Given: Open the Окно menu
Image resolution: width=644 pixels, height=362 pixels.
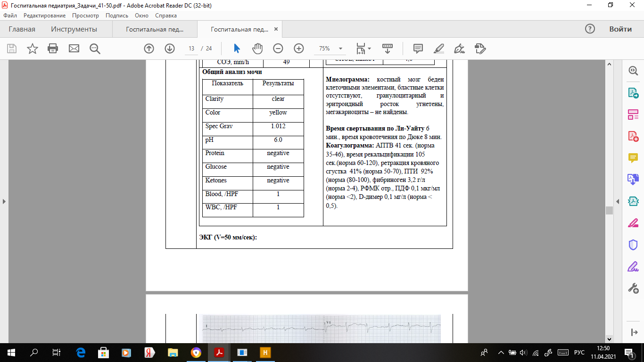Looking at the screenshot, I should point(141,16).
